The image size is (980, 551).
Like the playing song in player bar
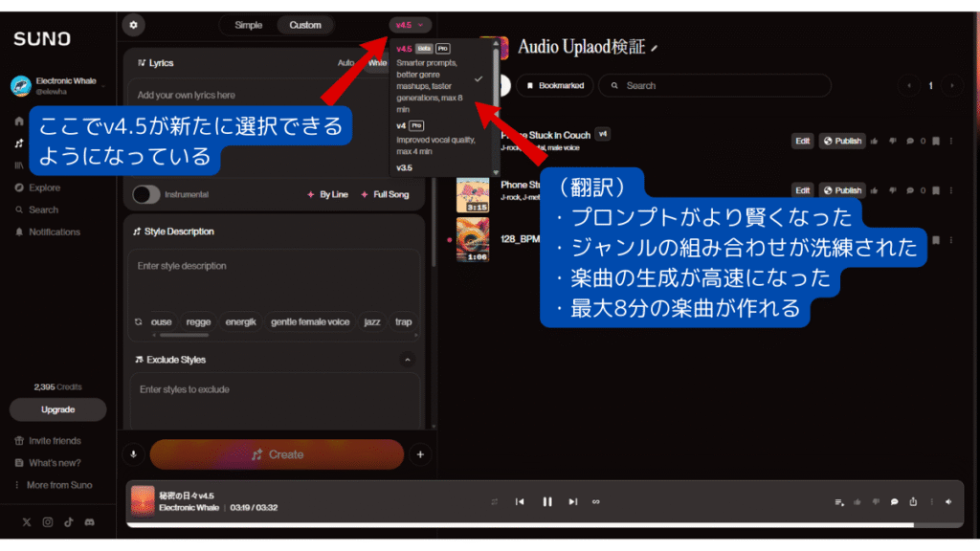tap(857, 501)
